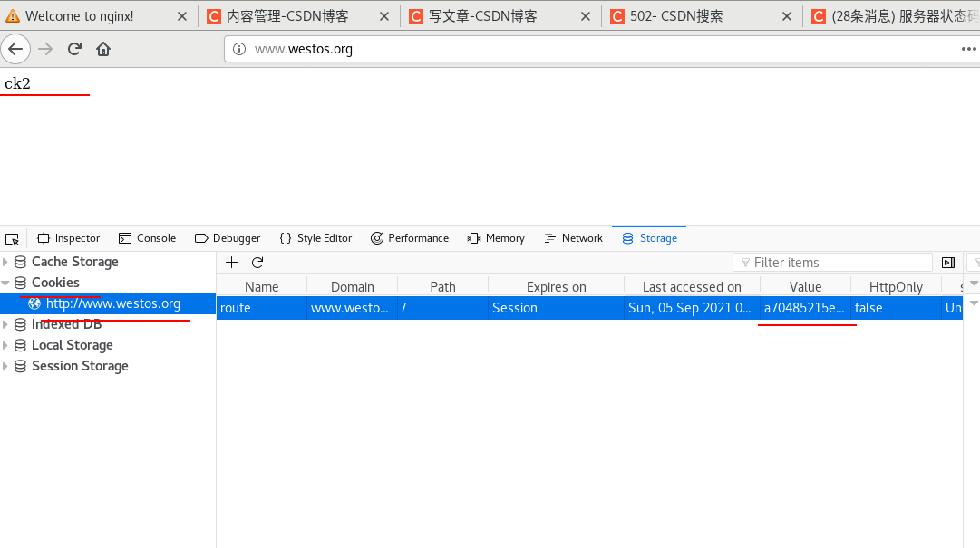This screenshot has height=548, width=980.
Task: Select Cookies in storage tree
Action: [55, 283]
